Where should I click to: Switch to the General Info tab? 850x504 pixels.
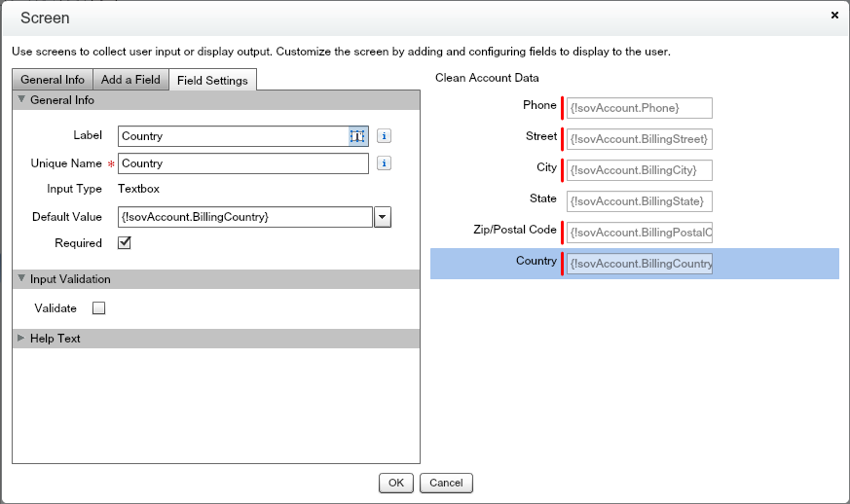pos(52,80)
